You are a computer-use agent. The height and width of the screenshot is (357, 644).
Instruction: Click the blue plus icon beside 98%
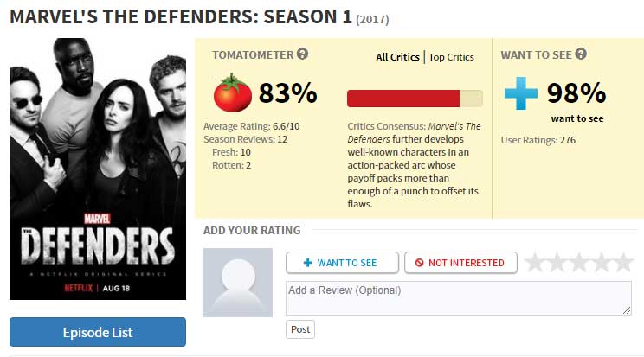tap(521, 93)
